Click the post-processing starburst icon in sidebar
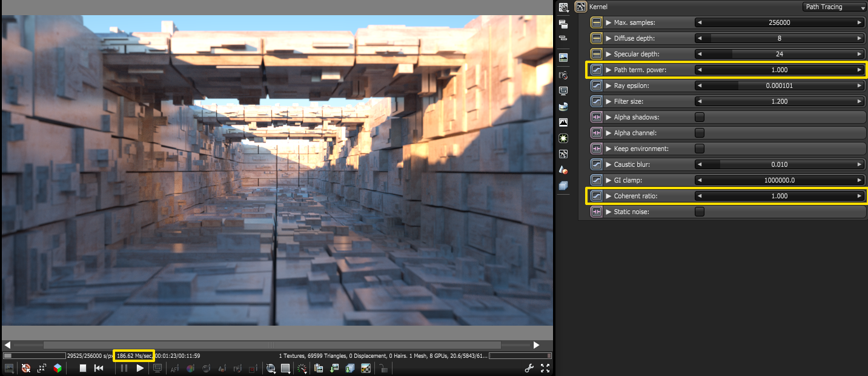Screen dimensions: 868x376 coord(563,138)
